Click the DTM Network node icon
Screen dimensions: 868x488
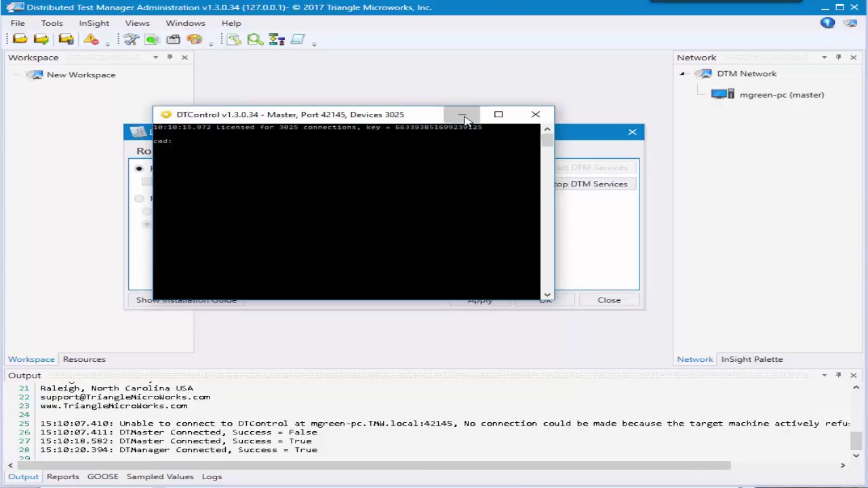pyautogui.click(x=704, y=73)
